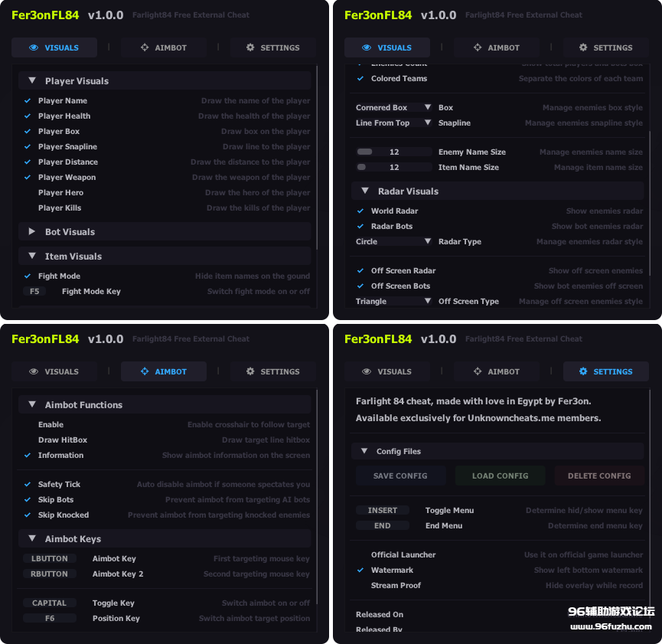Click the crosshair icon in the Player Visuals panel
662x644 pixels.
tap(145, 47)
